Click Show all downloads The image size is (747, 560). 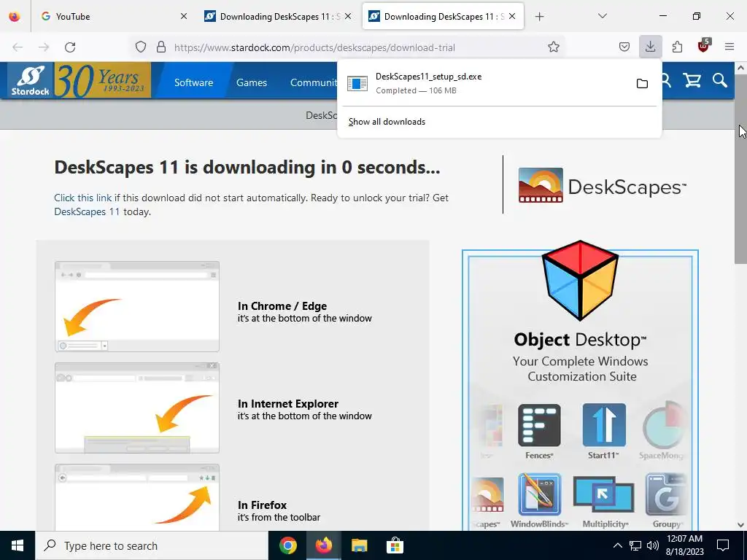click(x=387, y=122)
